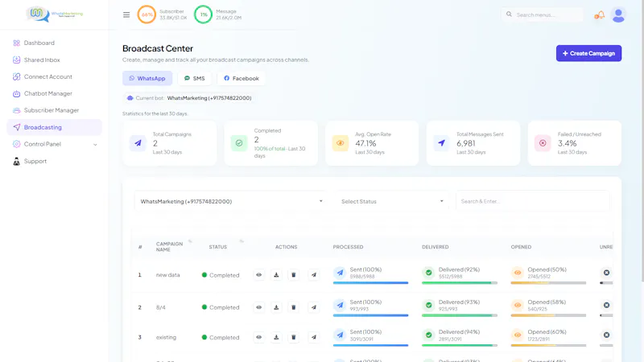Click the WhatsMarketing logo
This screenshot has width=644, height=362.
(x=54, y=14)
